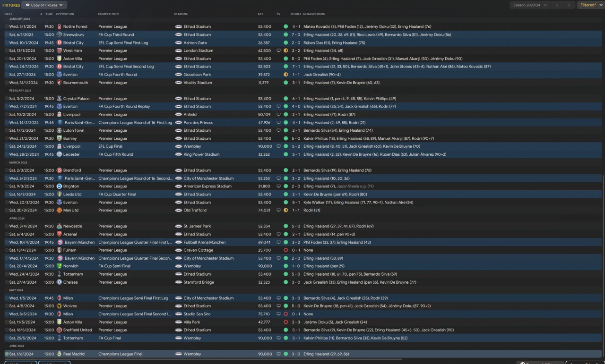The image size is (605, 364).
Task: Click the Chelsea club badge
Action: point(59,282)
